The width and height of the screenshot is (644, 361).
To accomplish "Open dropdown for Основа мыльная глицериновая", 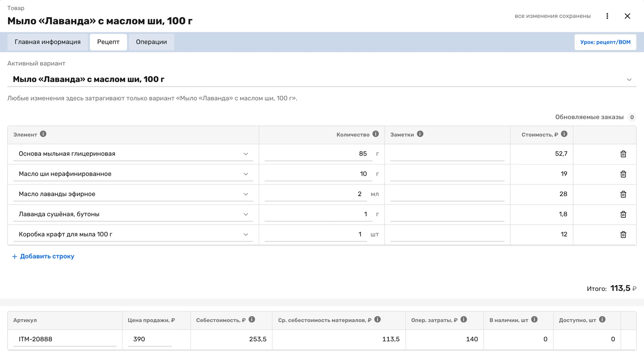I will point(246,154).
